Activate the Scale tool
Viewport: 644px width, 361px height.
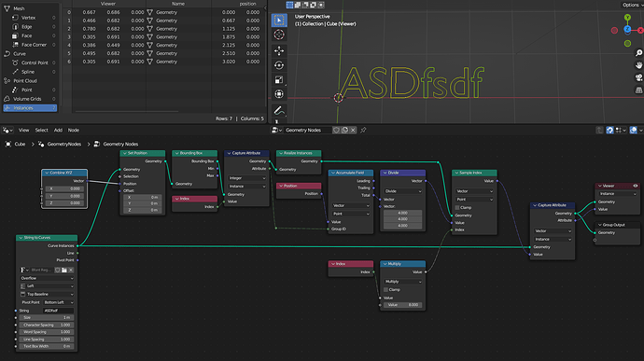279,79
